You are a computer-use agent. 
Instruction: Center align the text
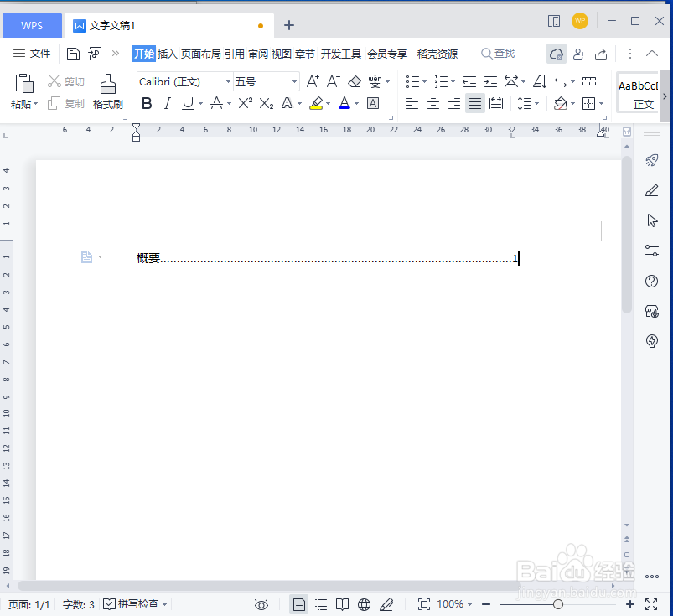[x=433, y=103]
